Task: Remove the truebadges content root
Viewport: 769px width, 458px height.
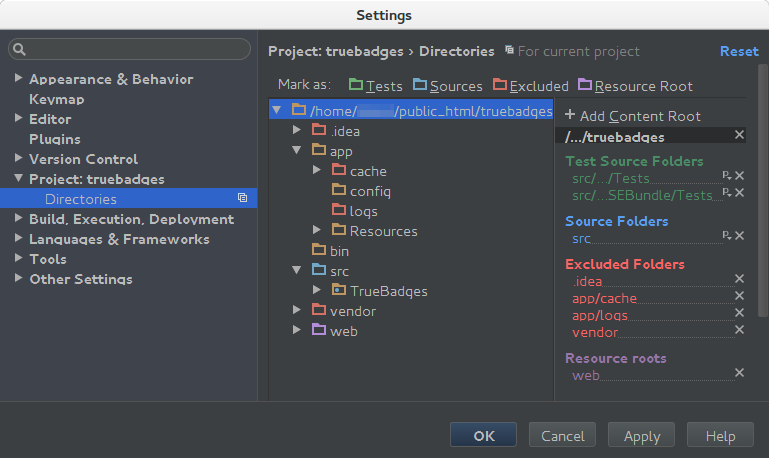Action: click(739, 134)
